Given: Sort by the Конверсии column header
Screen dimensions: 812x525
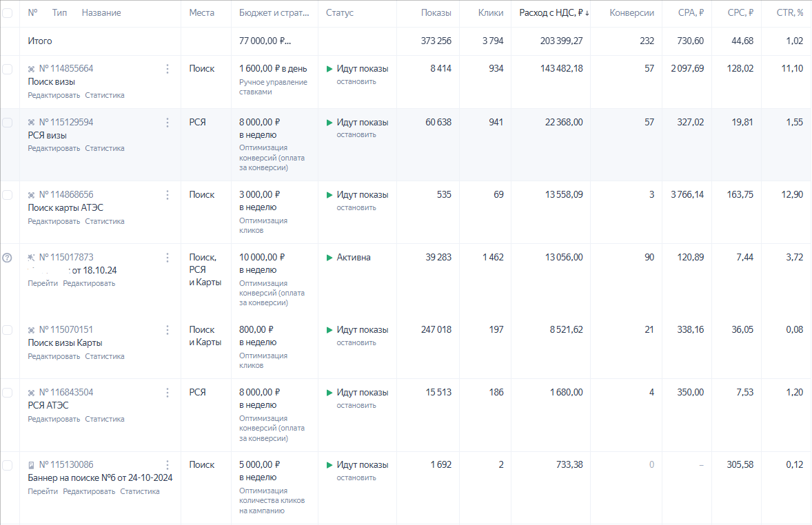Looking at the screenshot, I should pos(632,13).
